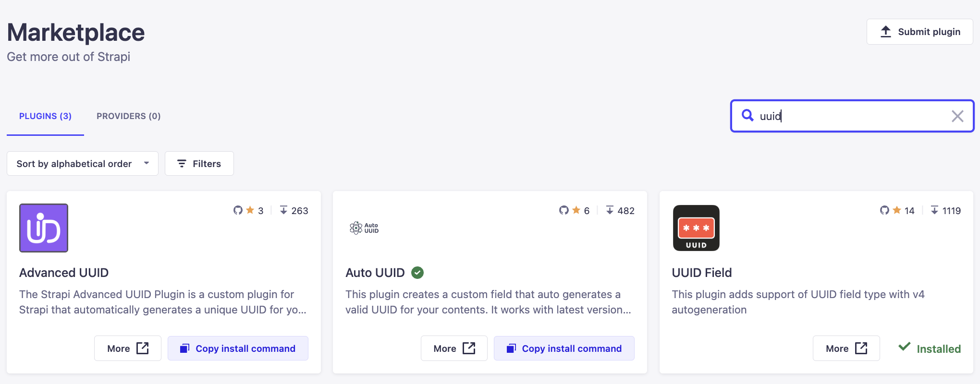Open More link for UUID Field
This screenshot has height=384, width=980.
(846, 348)
